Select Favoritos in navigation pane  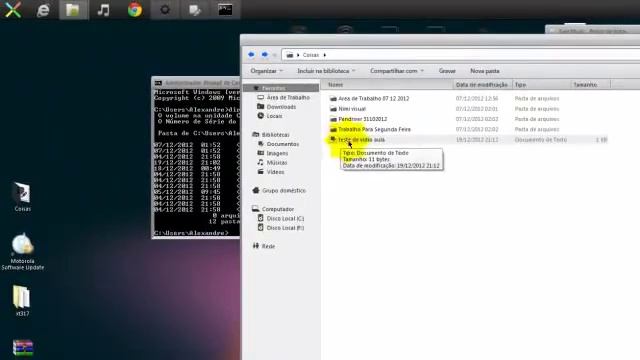(281, 88)
